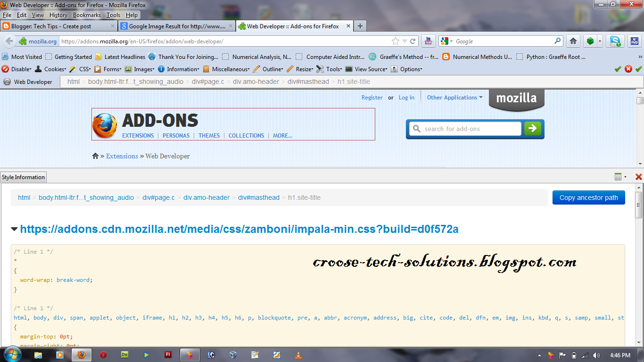Open the Cookies dropdown menu

(51, 69)
